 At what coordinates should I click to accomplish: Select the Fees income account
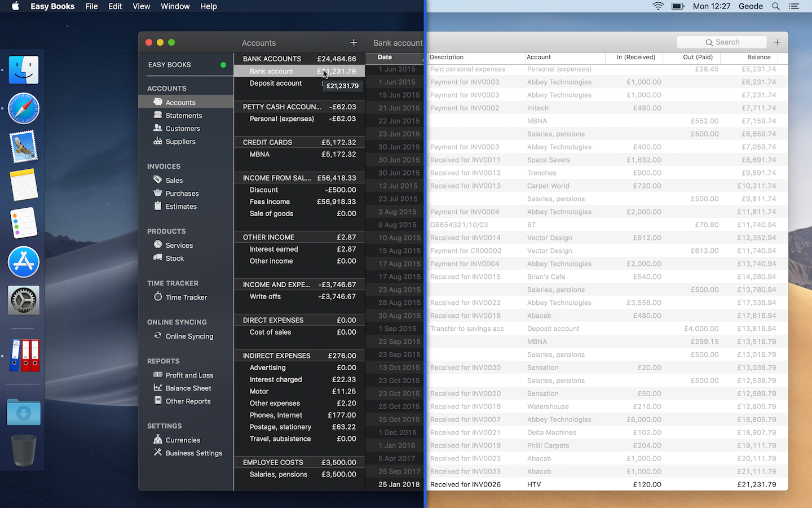(299, 202)
